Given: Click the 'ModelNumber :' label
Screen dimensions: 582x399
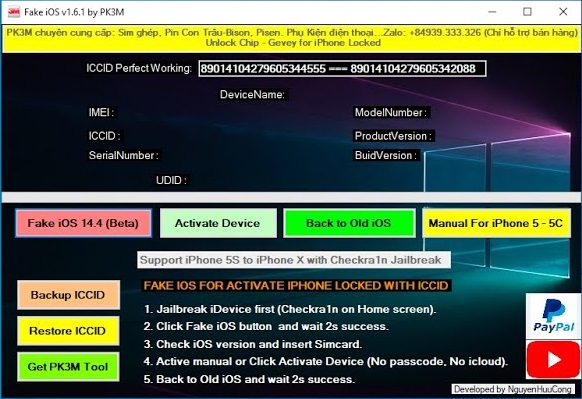Looking at the screenshot, I should click(x=391, y=112).
